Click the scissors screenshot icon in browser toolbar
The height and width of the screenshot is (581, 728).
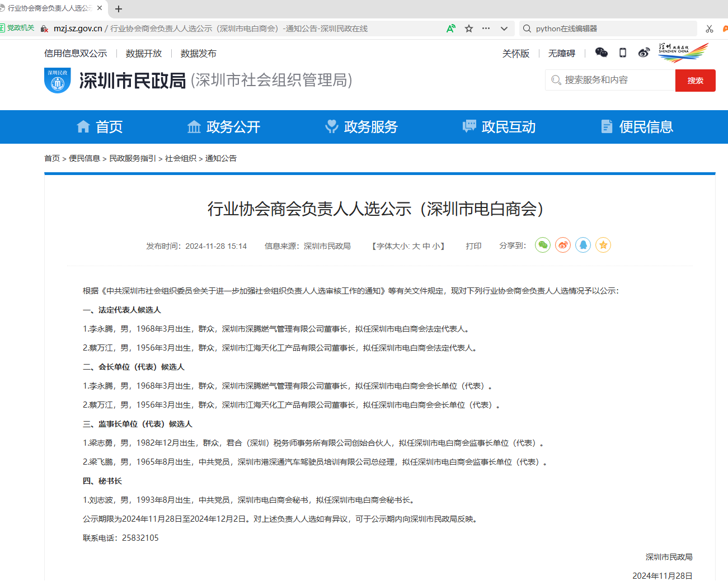pyautogui.click(x=709, y=29)
